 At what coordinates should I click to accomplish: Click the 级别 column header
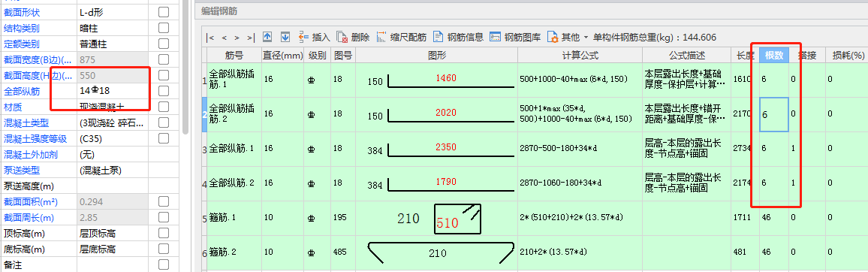pos(317,56)
